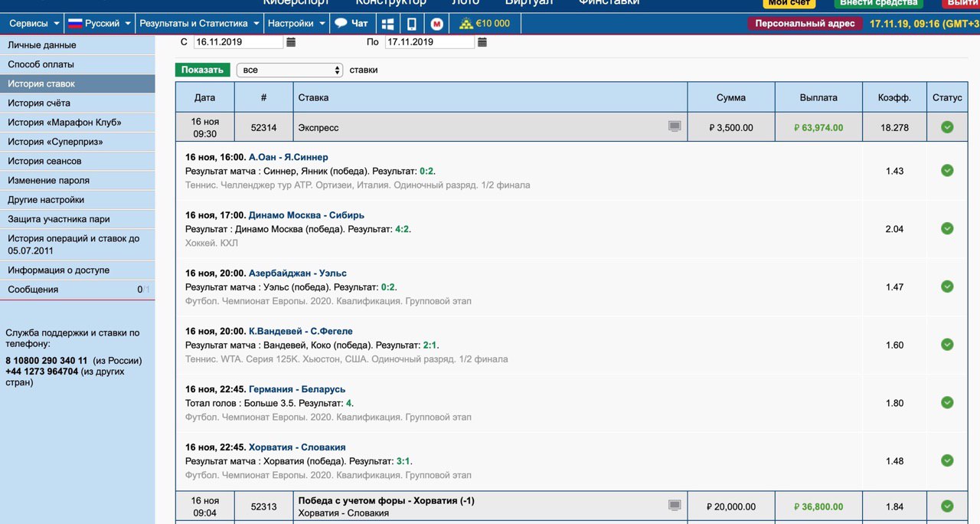Click status check for К.Вандевей - С.Фегеле

point(947,344)
